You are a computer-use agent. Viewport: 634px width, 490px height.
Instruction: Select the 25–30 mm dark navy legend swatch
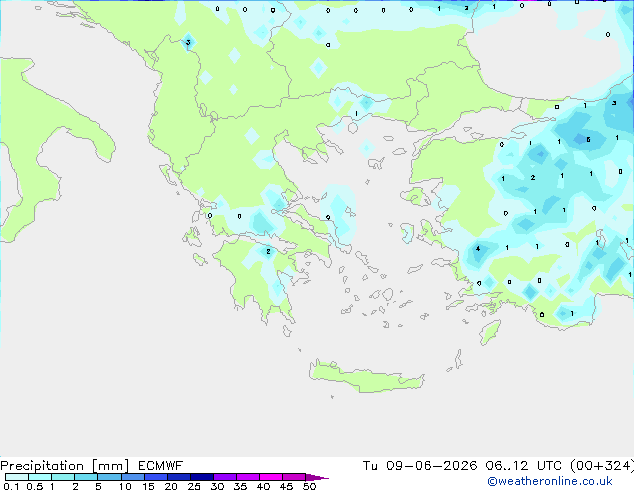tap(201, 477)
